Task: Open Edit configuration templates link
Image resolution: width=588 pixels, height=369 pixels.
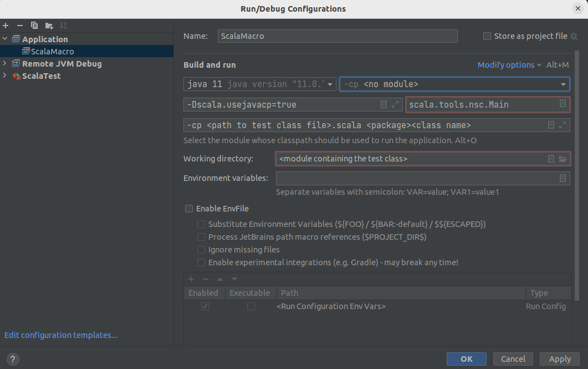Action: click(x=61, y=335)
